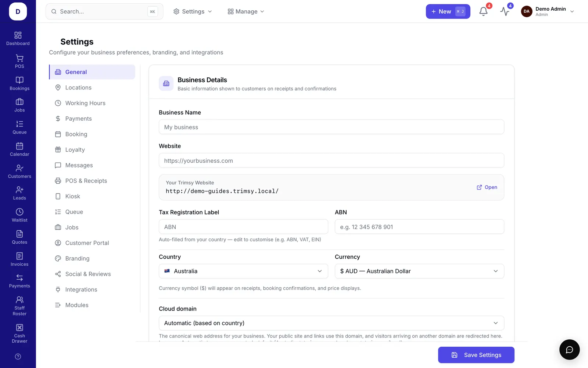Image resolution: width=588 pixels, height=368 pixels.
Task: Click the help question mark icon
Action: 18,357
